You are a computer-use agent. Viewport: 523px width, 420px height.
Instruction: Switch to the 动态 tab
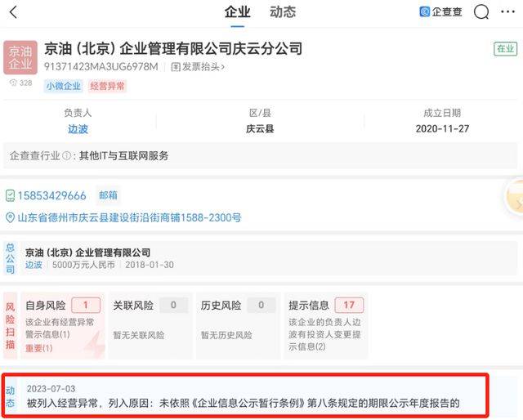[283, 12]
